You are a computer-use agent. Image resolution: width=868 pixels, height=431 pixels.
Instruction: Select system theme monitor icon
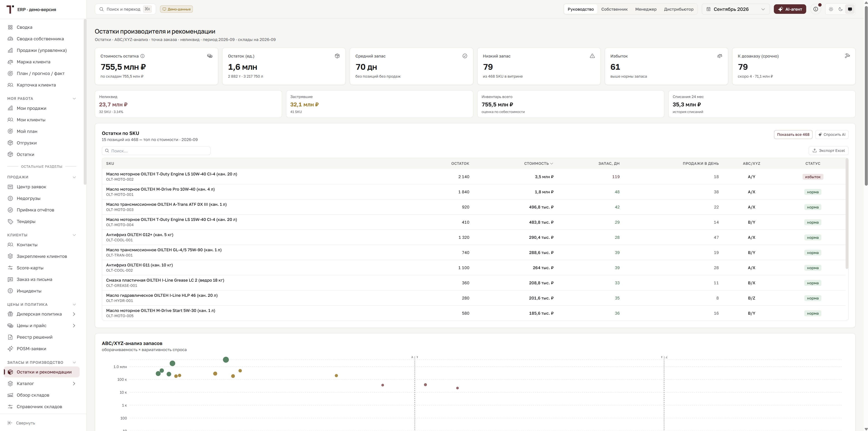pyautogui.click(x=850, y=9)
